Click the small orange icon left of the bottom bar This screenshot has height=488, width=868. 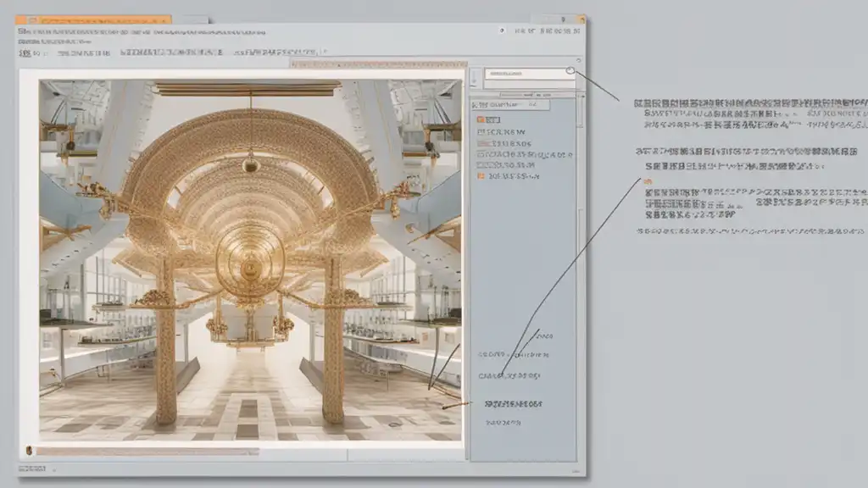[29, 451]
